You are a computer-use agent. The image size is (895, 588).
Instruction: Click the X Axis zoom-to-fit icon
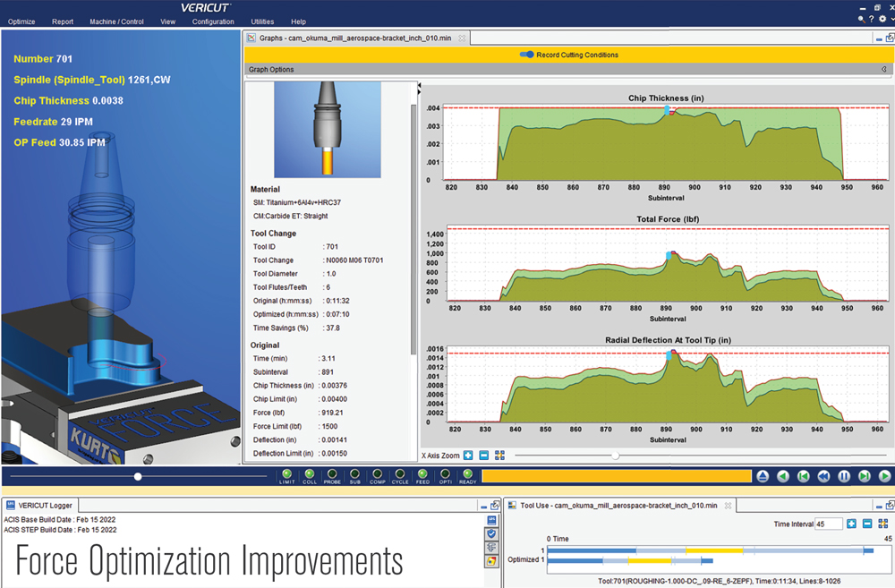499,456
